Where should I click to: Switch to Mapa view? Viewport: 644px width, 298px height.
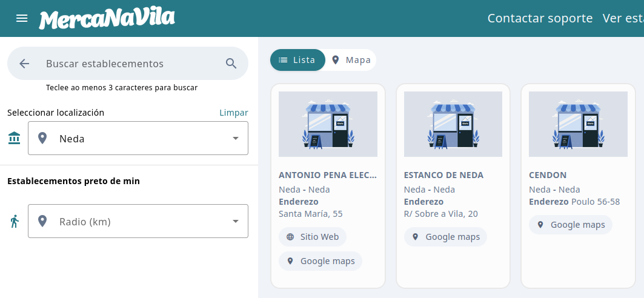[351, 60]
